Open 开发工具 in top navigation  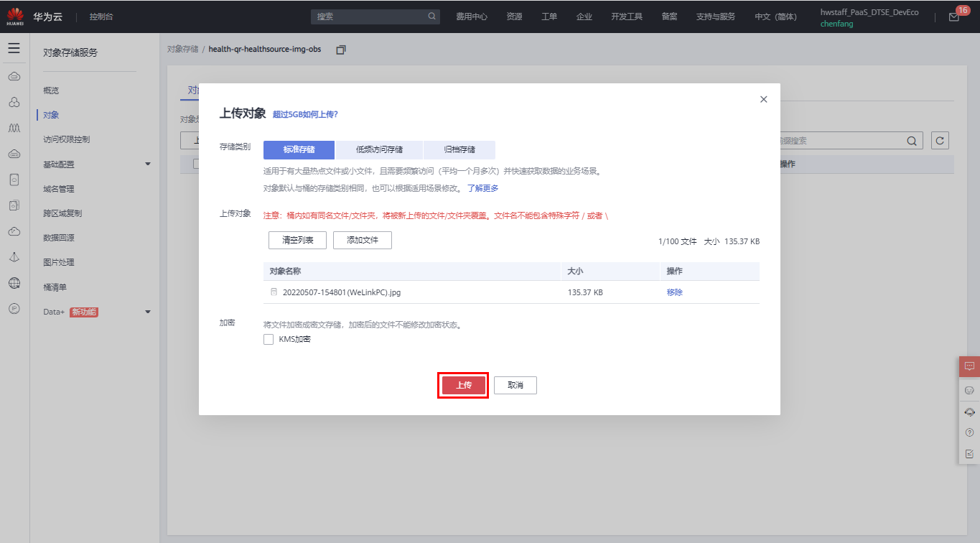[627, 17]
